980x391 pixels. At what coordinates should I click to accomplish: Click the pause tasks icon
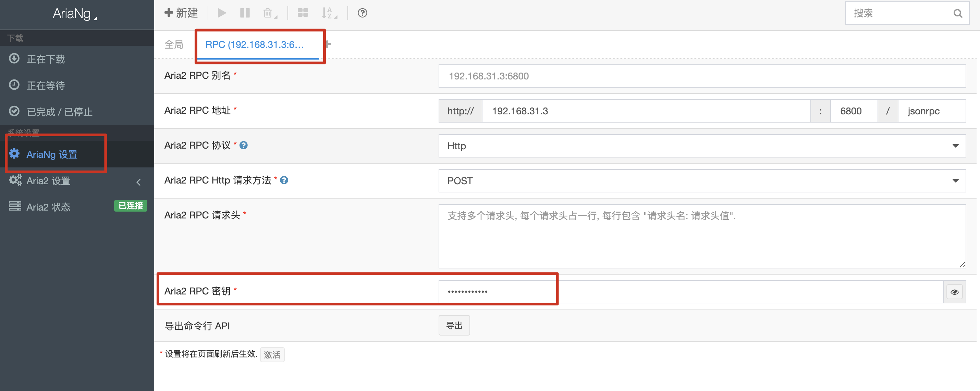click(x=245, y=13)
